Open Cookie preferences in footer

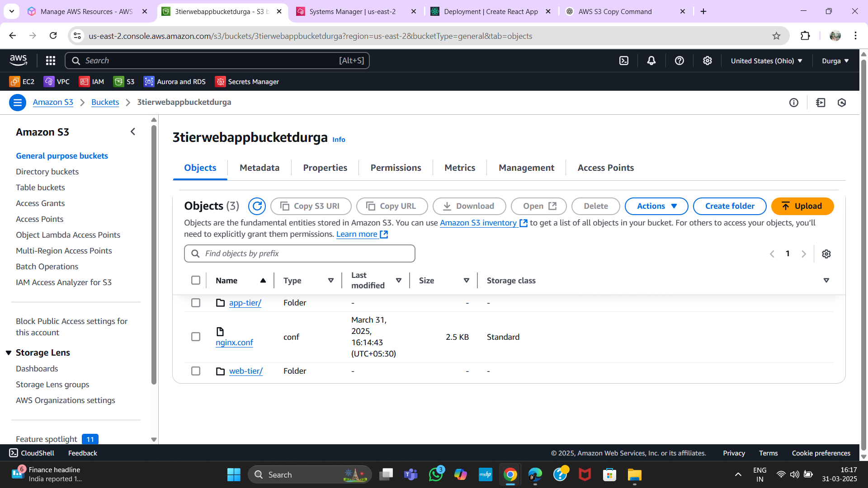(x=821, y=453)
